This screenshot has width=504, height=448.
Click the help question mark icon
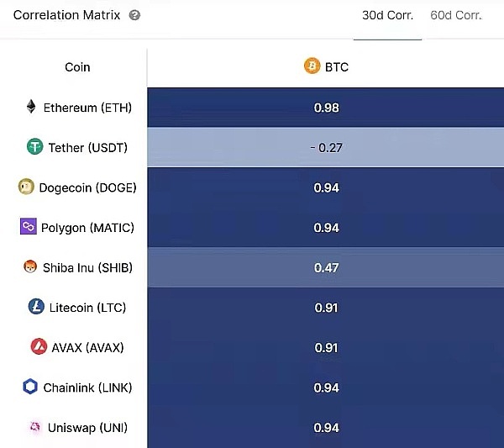pyautogui.click(x=135, y=15)
